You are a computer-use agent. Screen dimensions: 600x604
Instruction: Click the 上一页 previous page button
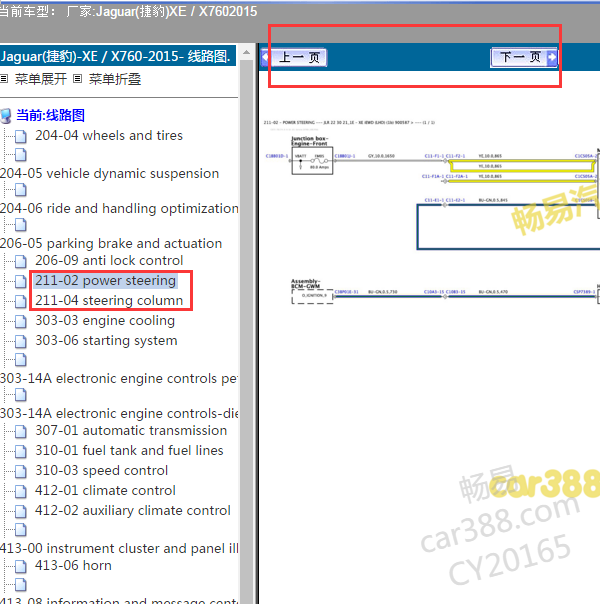coord(294,57)
